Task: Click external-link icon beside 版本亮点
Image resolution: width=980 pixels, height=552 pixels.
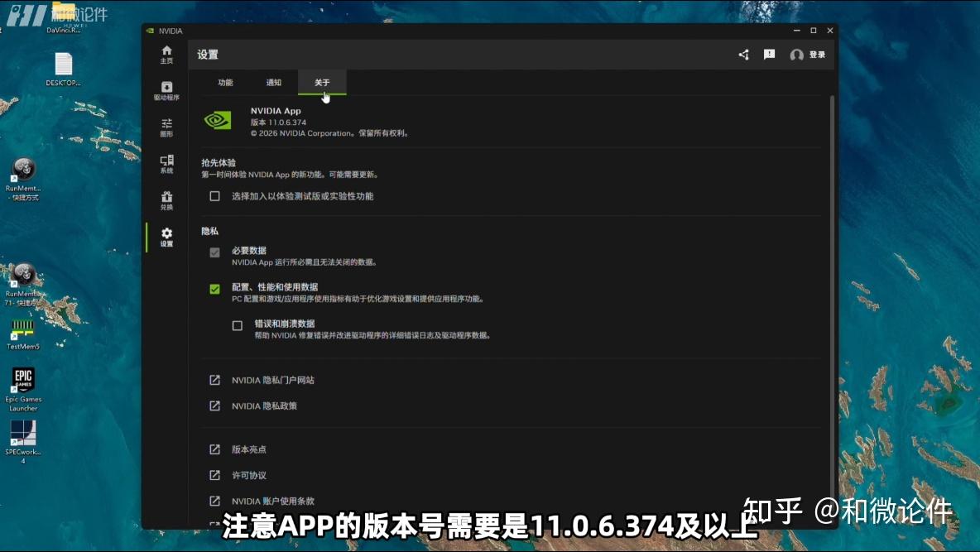Action: pos(214,449)
